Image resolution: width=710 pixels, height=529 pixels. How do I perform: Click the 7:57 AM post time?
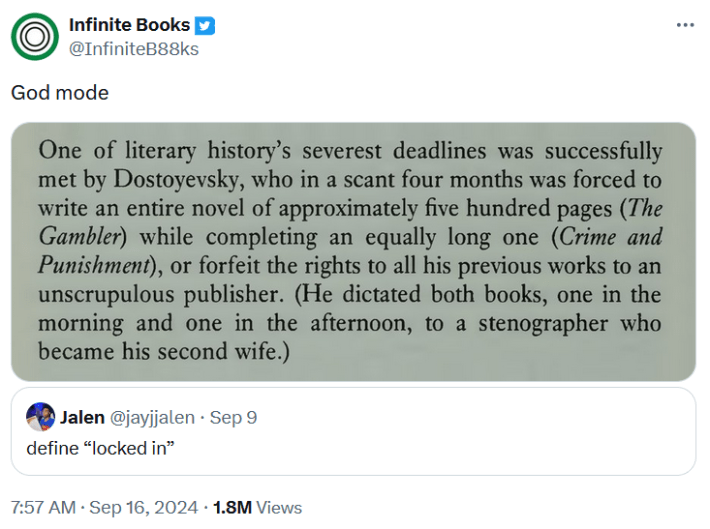coord(43,507)
